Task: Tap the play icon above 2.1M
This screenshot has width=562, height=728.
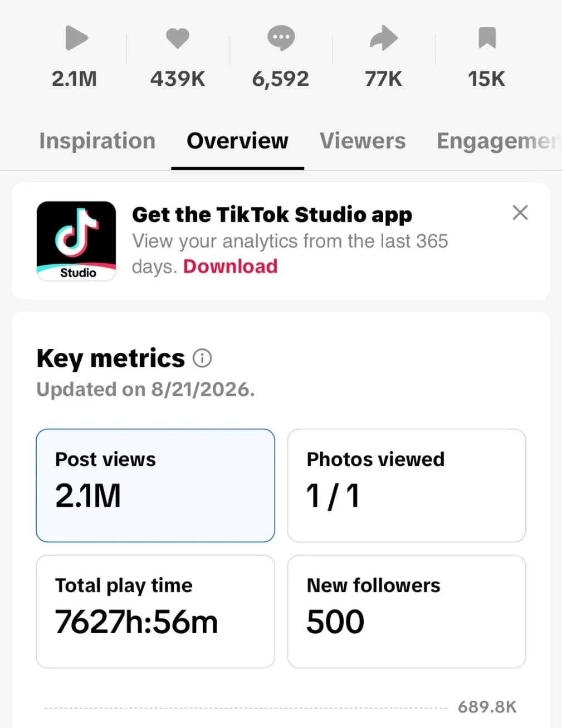Action: [x=76, y=38]
